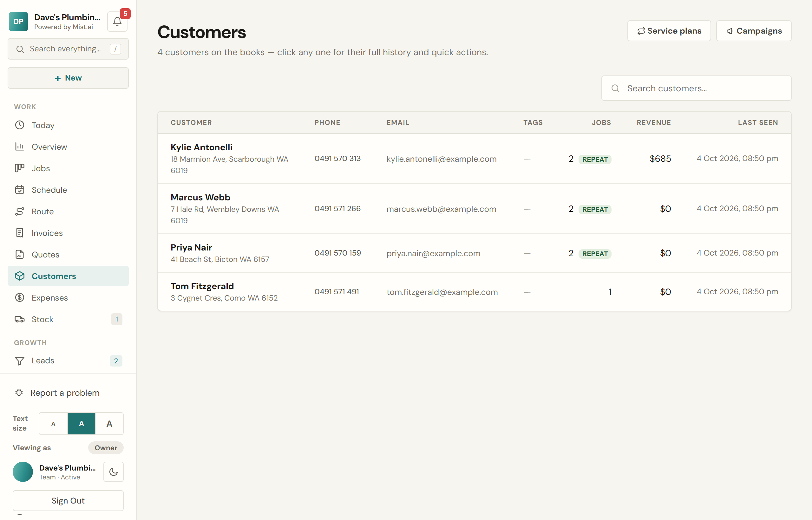Open Campaigns

tap(754, 31)
